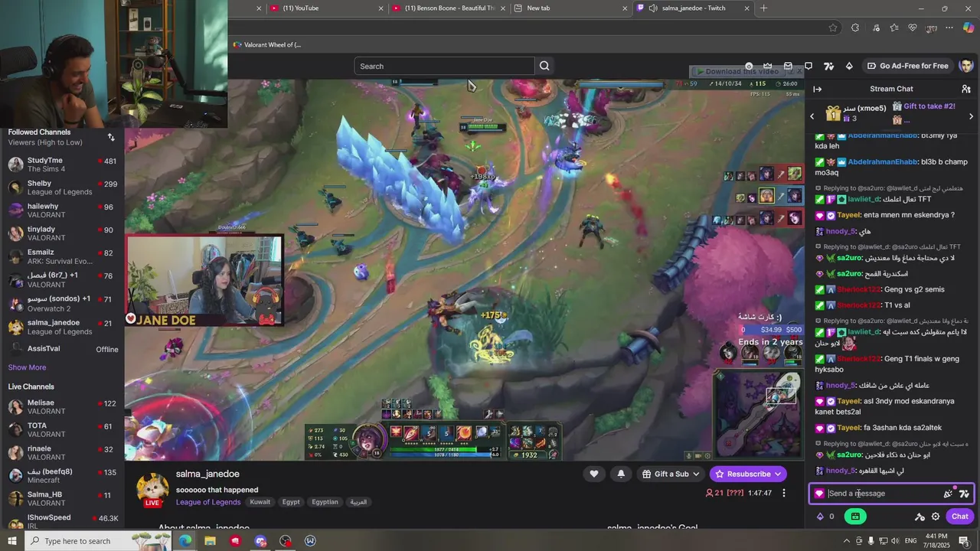This screenshot has height=551, width=980.
Task: Open the Edge Copilot icon
Action: (x=969, y=28)
